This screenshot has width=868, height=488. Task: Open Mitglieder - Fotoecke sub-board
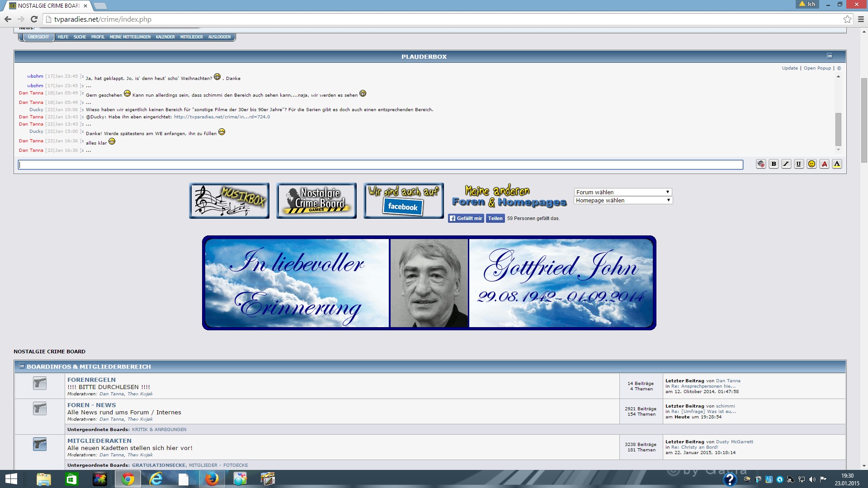pos(218,465)
